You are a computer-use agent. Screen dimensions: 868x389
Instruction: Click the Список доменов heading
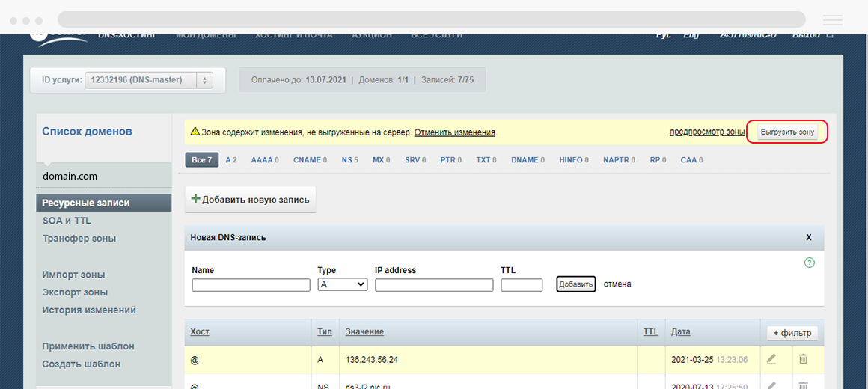[x=88, y=132]
